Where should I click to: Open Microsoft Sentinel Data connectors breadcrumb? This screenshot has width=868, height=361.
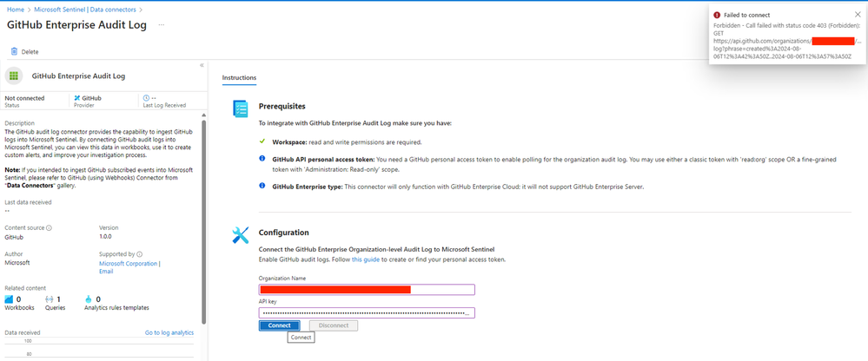pos(85,10)
